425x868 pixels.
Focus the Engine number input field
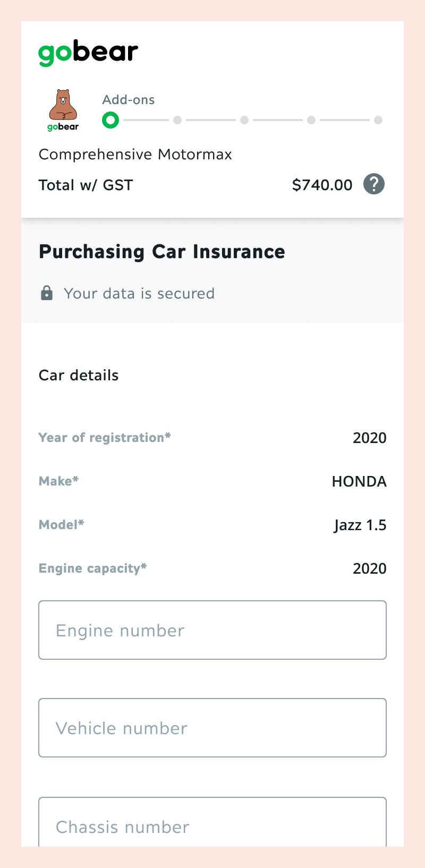tap(212, 630)
